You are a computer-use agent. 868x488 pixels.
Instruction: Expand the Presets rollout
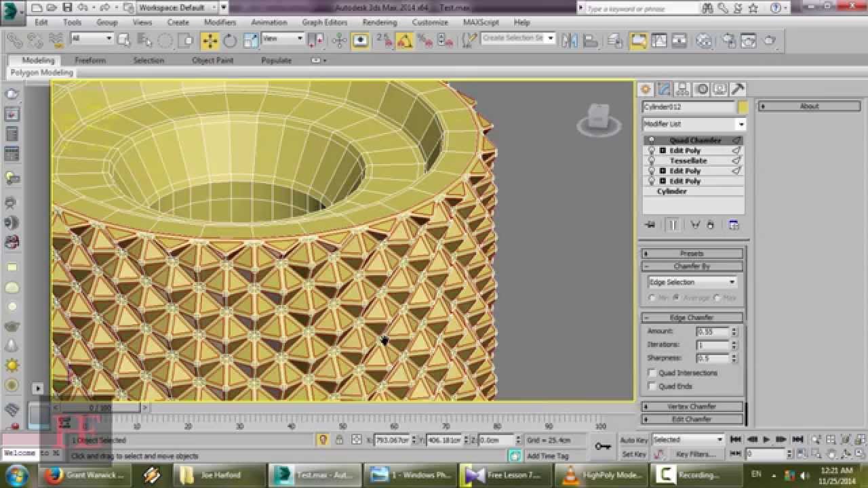(692, 253)
